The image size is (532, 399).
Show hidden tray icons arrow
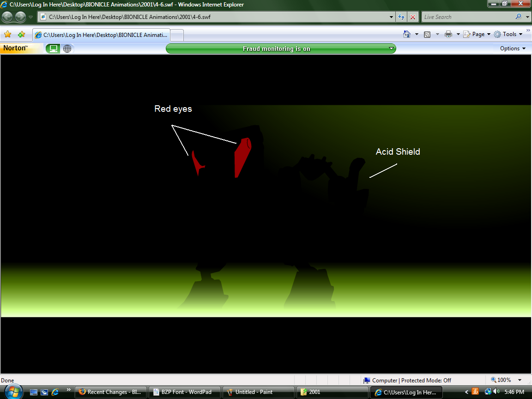(x=466, y=392)
